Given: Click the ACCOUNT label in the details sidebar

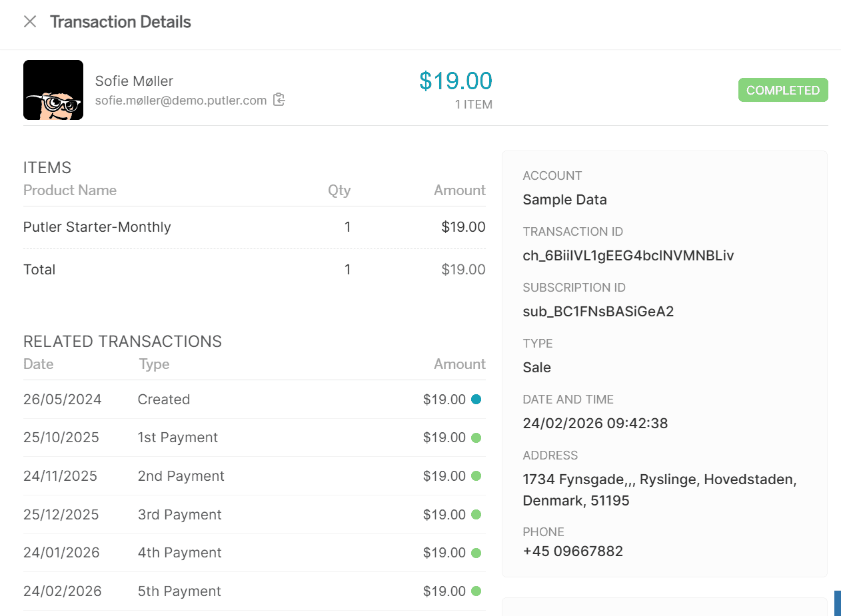Looking at the screenshot, I should [x=552, y=175].
